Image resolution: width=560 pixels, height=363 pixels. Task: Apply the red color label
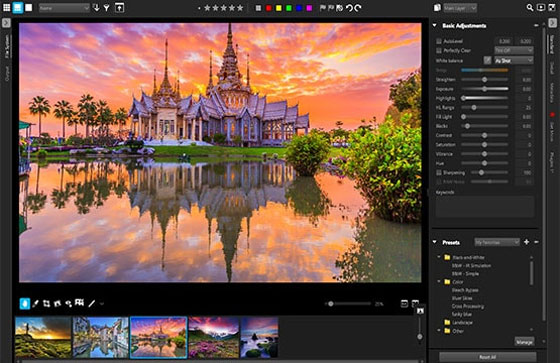pos(269,8)
